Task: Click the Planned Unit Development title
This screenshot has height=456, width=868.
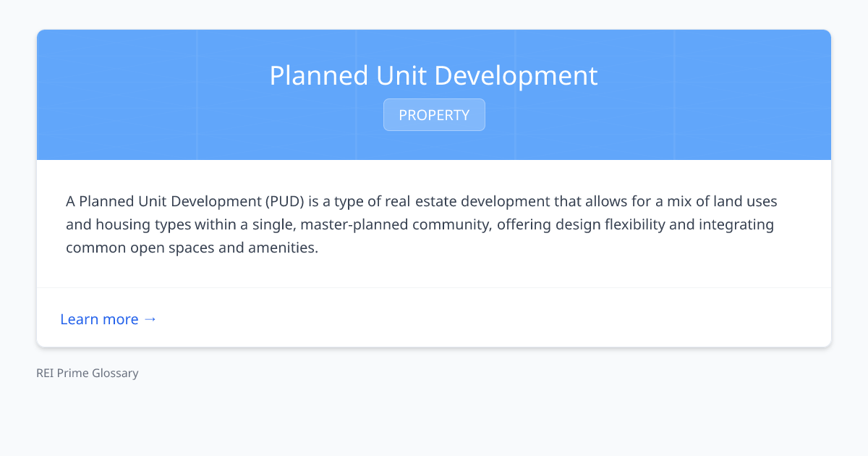Action: (x=434, y=75)
